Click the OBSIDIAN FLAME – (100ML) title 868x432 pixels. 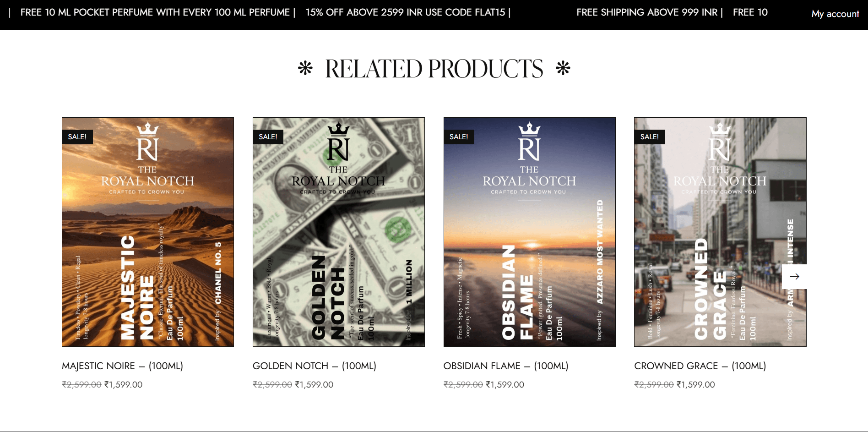pos(506,366)
